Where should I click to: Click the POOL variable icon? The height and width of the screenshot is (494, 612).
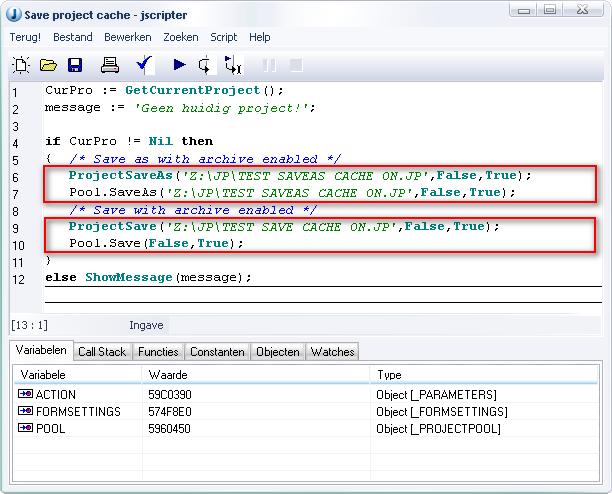point(25,428)
